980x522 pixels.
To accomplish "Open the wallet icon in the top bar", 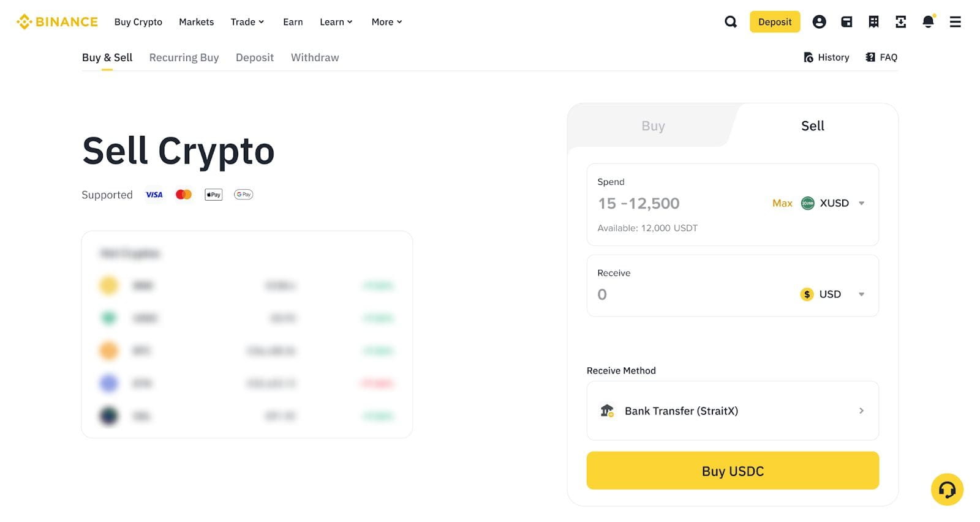I will (846, 21).
